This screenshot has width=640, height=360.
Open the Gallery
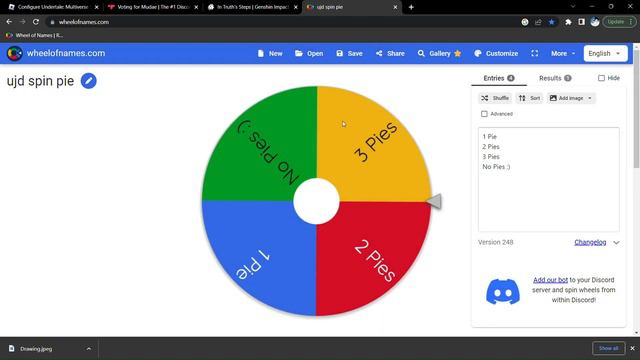coord(440,53)
